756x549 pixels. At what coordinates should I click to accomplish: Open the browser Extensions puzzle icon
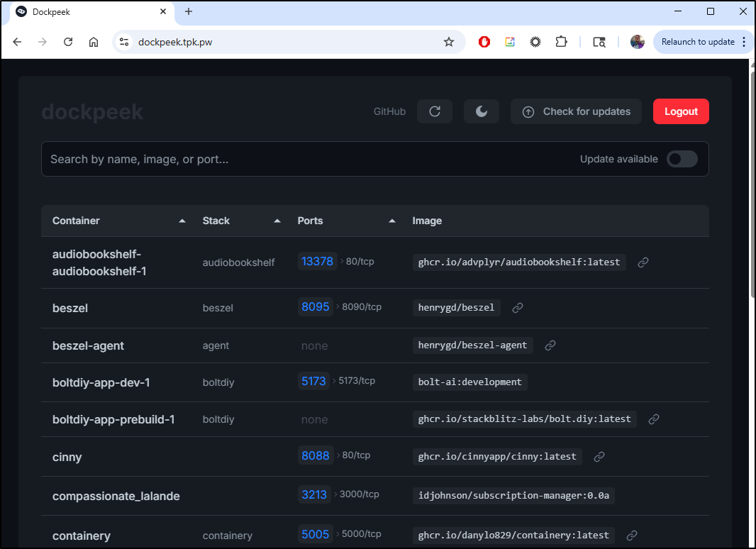(561, 42)
